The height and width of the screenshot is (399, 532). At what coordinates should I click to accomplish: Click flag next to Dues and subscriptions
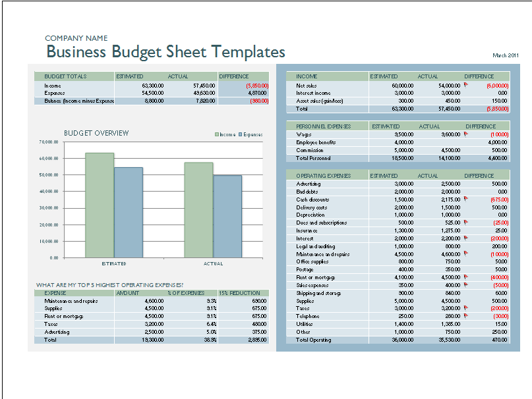[x=465, y=223]
